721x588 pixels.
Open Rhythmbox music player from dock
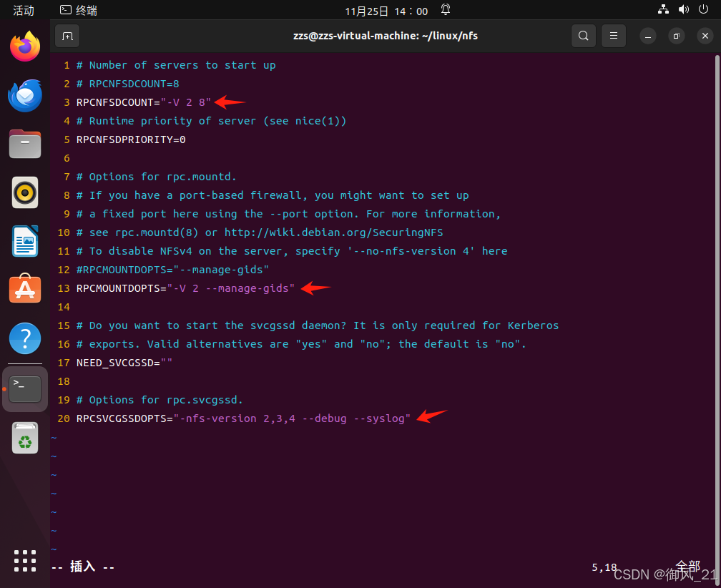click(24, 192)
